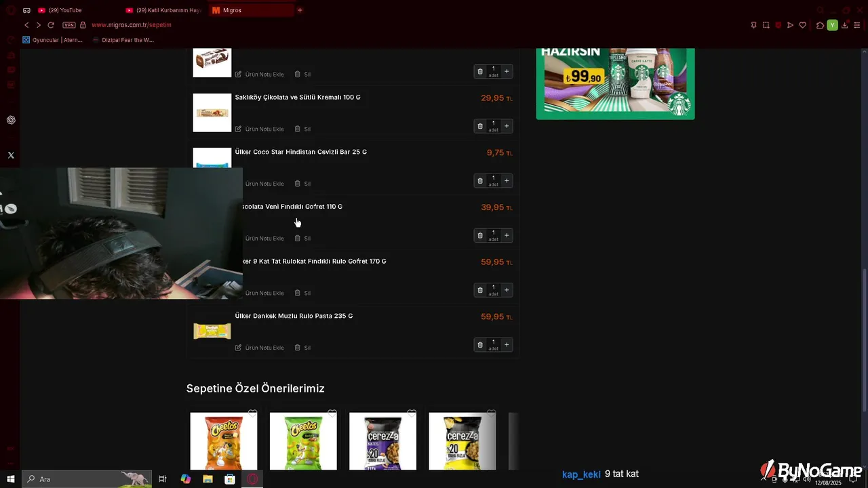Open the Easy Setup sliders menu

(856, 25)
